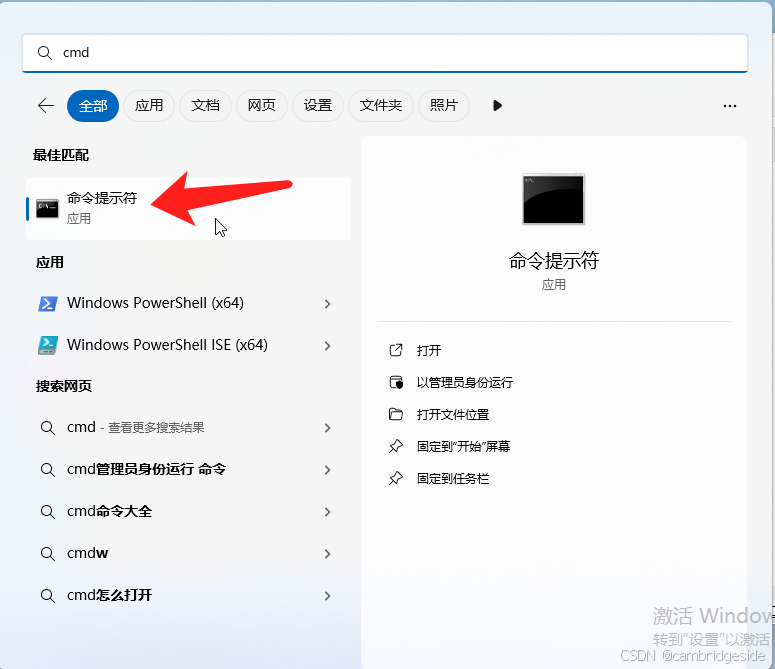Open the cmd怎么打开 suggestion

pyautogui.click(x=109, y=595)
